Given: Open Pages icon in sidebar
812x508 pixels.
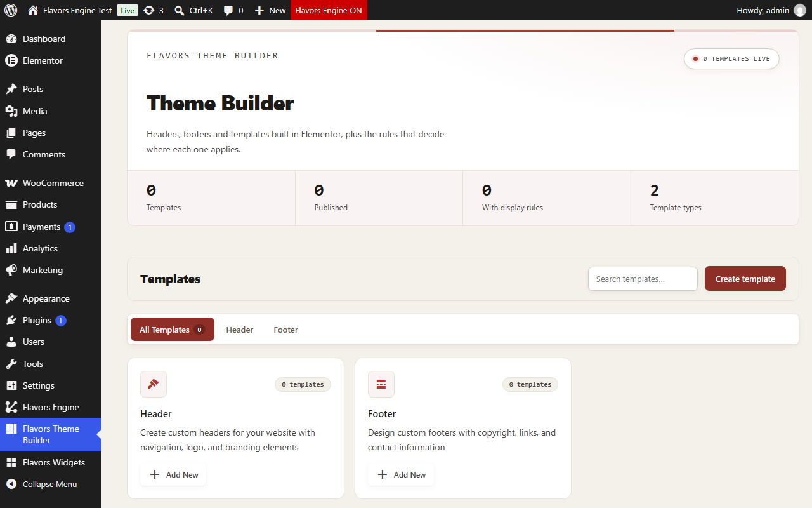Looking at the screenshot, I should [11, 133].
